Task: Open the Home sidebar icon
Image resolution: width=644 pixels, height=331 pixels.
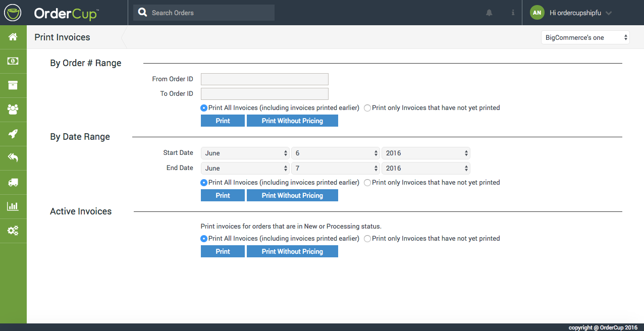Action: (13, 37)
